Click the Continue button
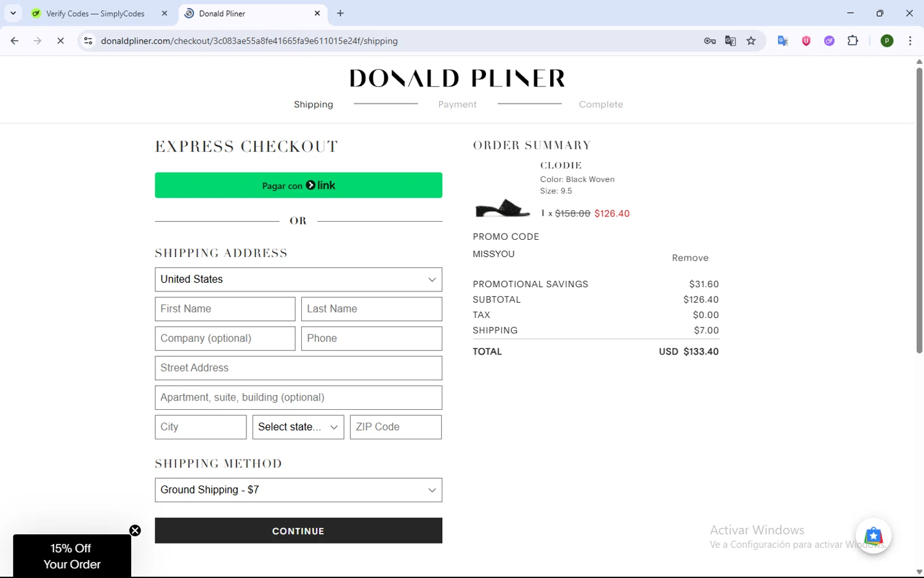 coord(298,531)
